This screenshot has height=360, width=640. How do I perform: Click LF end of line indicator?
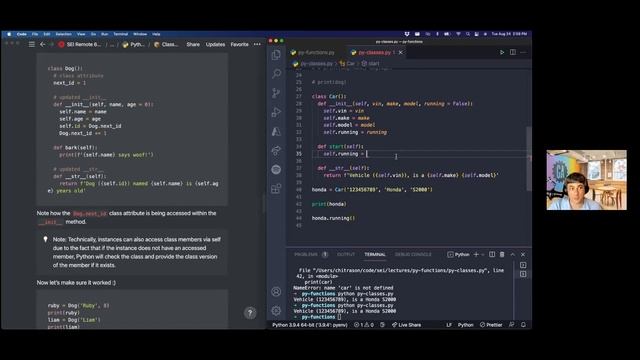coord(449,325)
